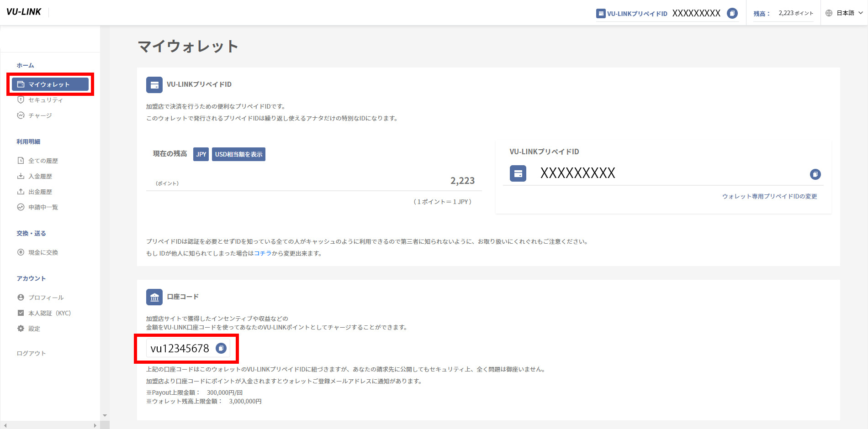Image resolution: width=868 pixels, height=429 pixels.
Task: Click the header 残高 2,223 ポイント text
Action: [783, 13]
